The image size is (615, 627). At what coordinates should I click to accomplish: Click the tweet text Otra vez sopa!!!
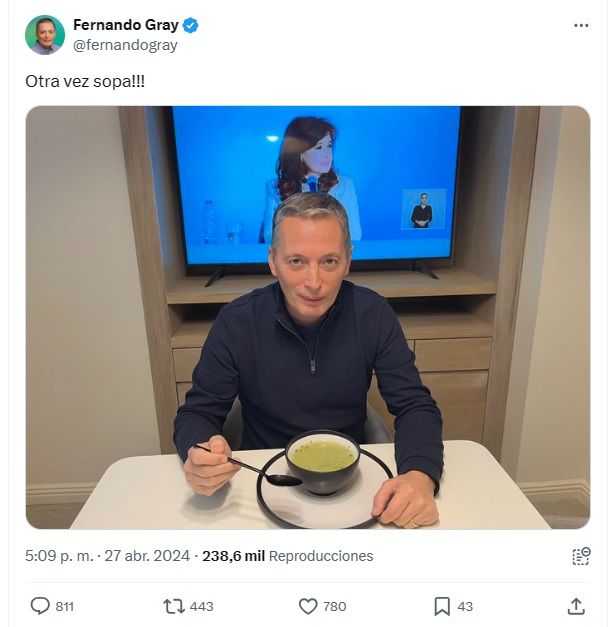(x=85, y=81)
